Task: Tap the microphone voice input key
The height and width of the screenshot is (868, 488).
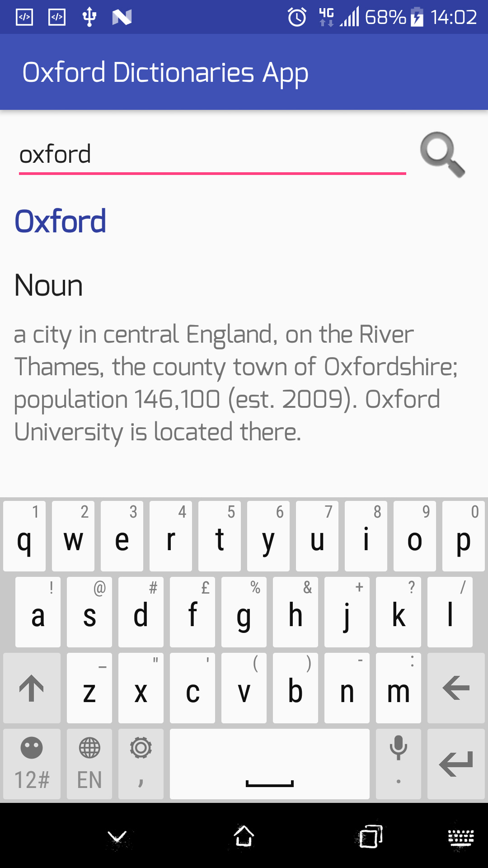Action: (x=399, y=764)
